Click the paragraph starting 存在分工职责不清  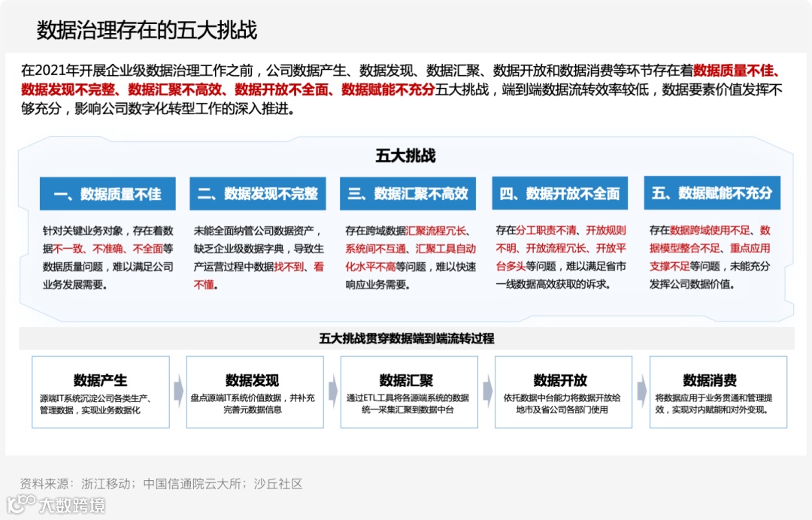tap(562, 257)
